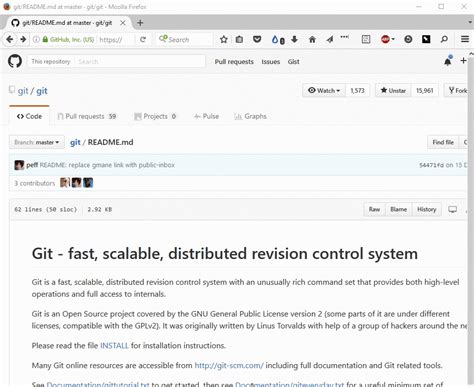Click the green padlock GitHub, Inc. identity
Image resolution: width=474 pixels, height=387 pixels.
[x=68, y=39]
